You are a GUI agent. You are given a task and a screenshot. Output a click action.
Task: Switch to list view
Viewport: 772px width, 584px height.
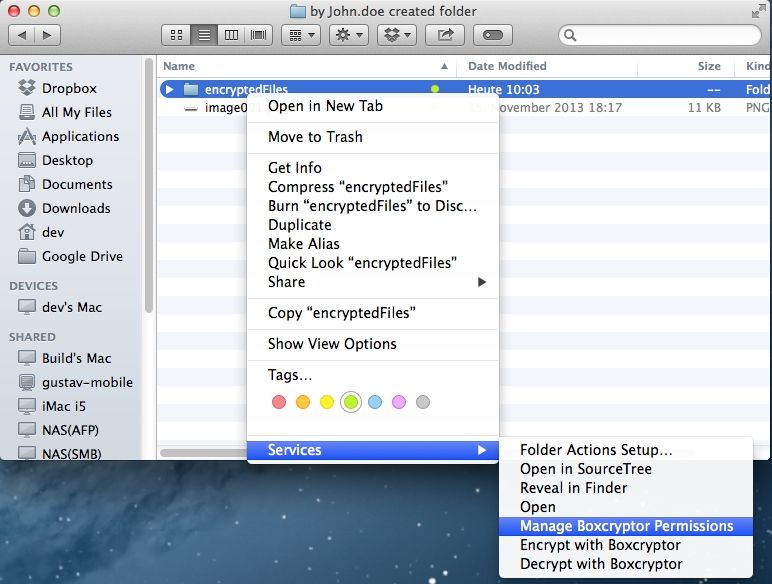click(204, 35)
